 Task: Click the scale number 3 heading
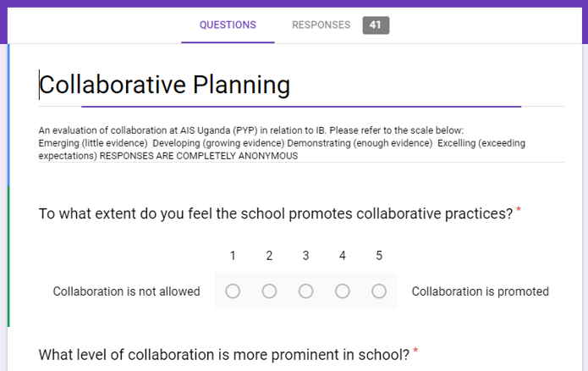coord(305,256)
